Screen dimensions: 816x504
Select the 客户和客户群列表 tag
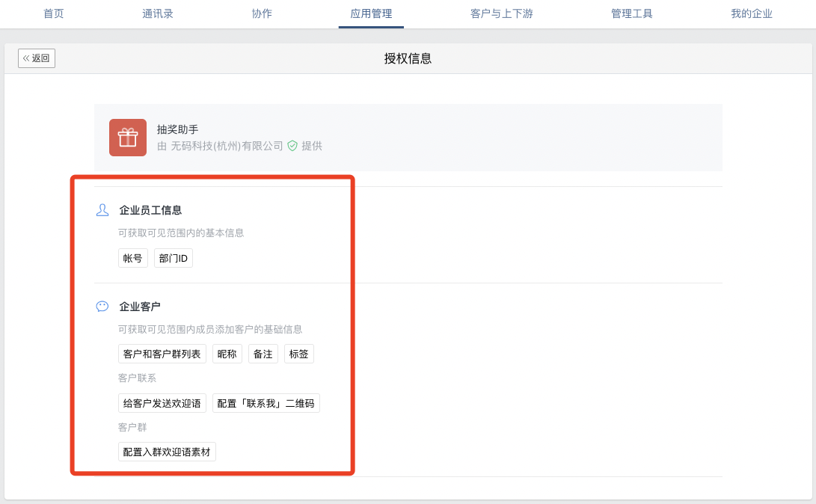(162, 354)
